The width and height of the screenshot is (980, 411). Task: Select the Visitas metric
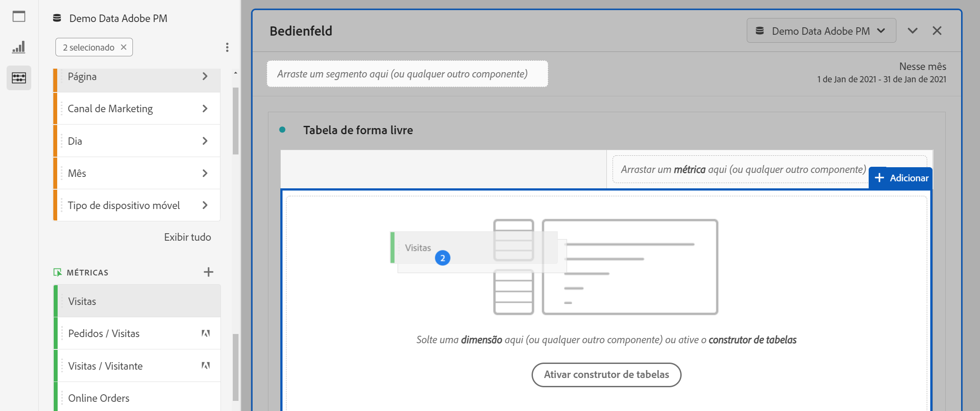pyautogui.click(x=137, y=301)
